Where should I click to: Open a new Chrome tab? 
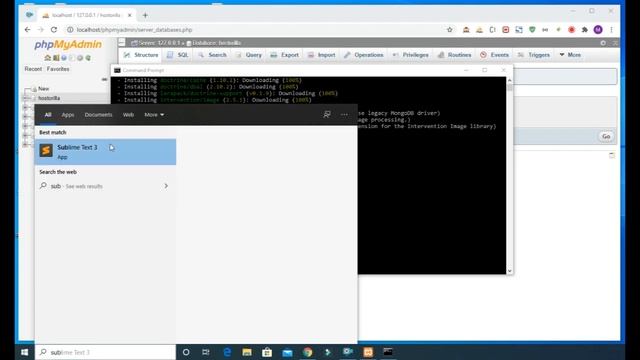click(145, 15)
